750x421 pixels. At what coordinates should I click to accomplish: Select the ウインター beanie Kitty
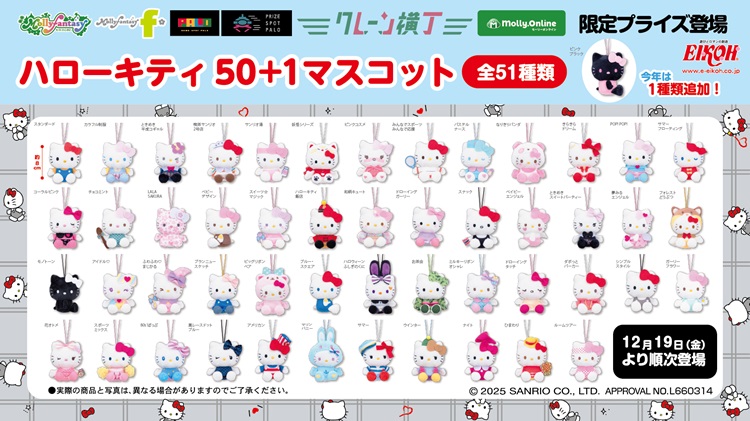(429, 360)
